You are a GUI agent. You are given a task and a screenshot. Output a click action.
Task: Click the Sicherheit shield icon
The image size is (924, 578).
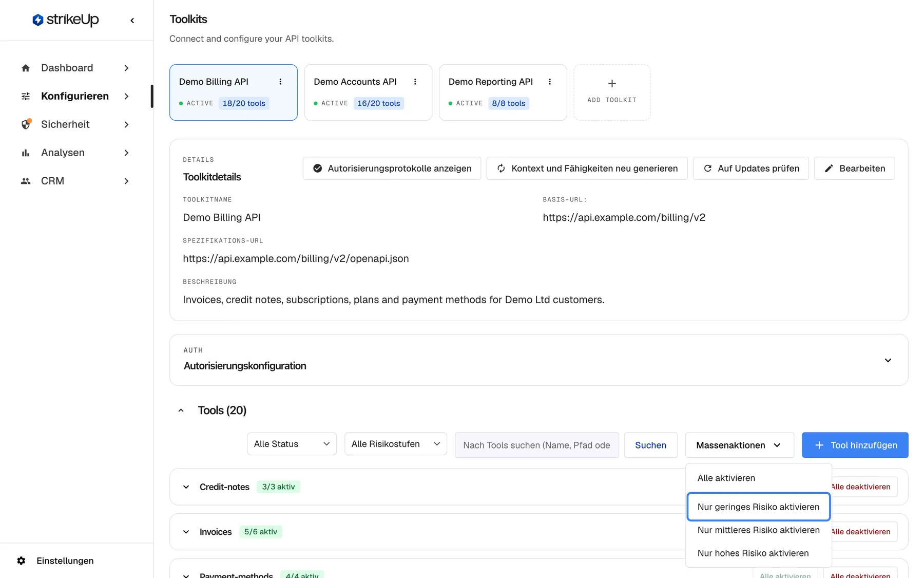click(26, 124)
